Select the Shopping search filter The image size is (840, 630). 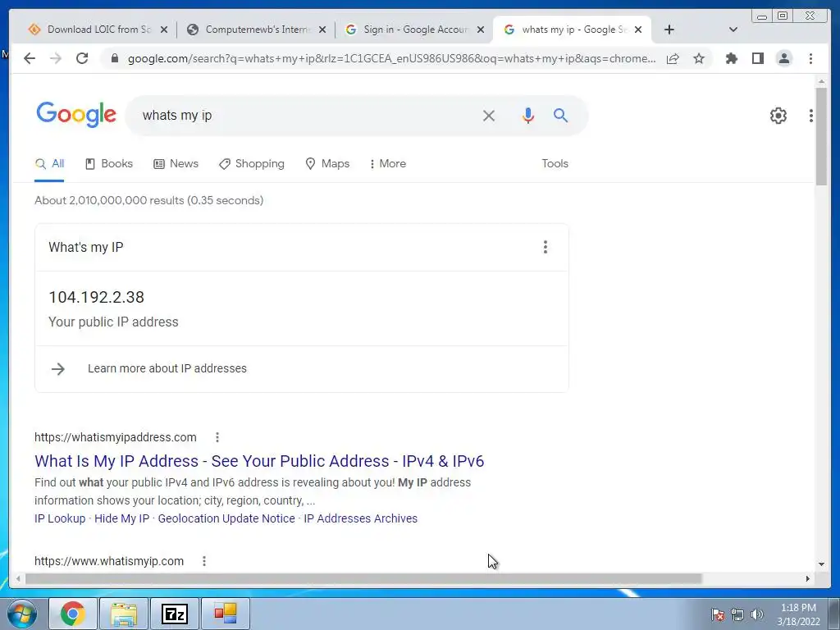[x=252, y=163]
